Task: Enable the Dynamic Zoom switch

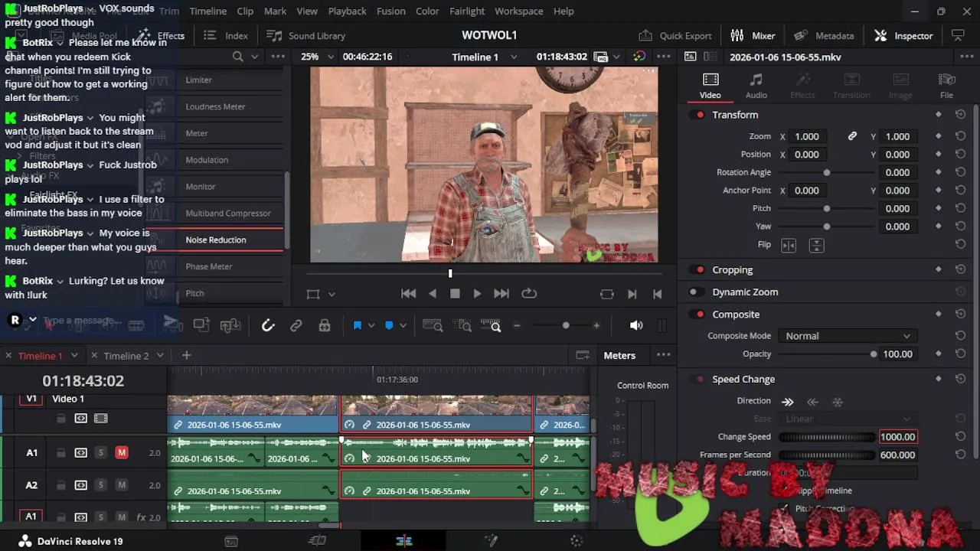Action: [x=694, y=292]
